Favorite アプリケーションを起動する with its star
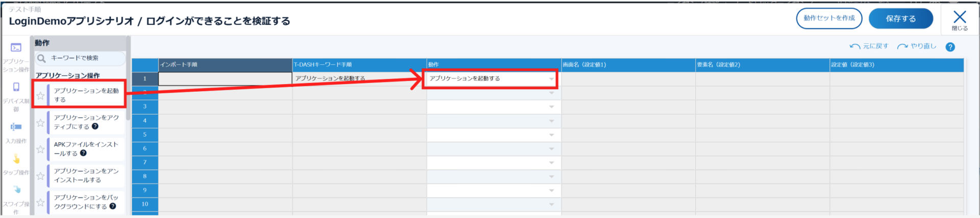980x218 pixels. pyautogui.click(x=40, y=96)
